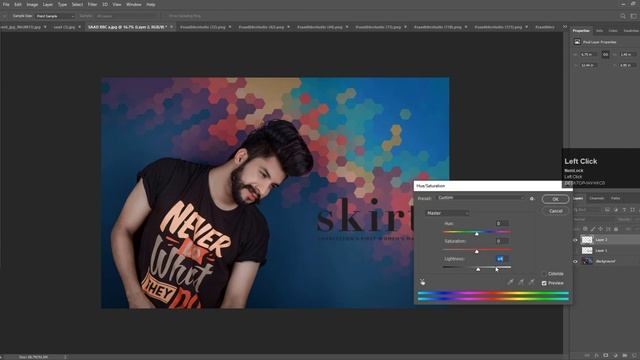Open the Sample layers dropdown
Screen dimensions: 640x360
point(127,16)
